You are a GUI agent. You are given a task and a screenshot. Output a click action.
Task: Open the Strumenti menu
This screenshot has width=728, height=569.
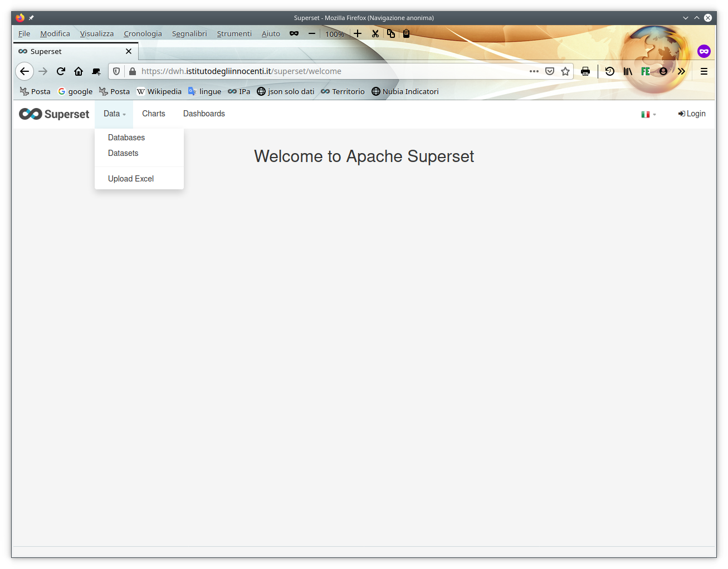[x=234, y=33]
